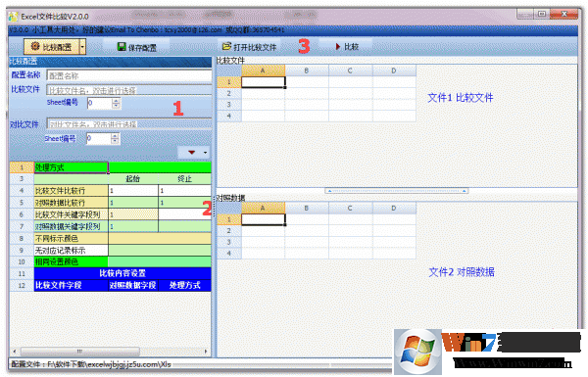Increase the 对比文件 Sheet编号 spinner
The image size is (588, 377).
pyautogui.click(x=115, y=136)
